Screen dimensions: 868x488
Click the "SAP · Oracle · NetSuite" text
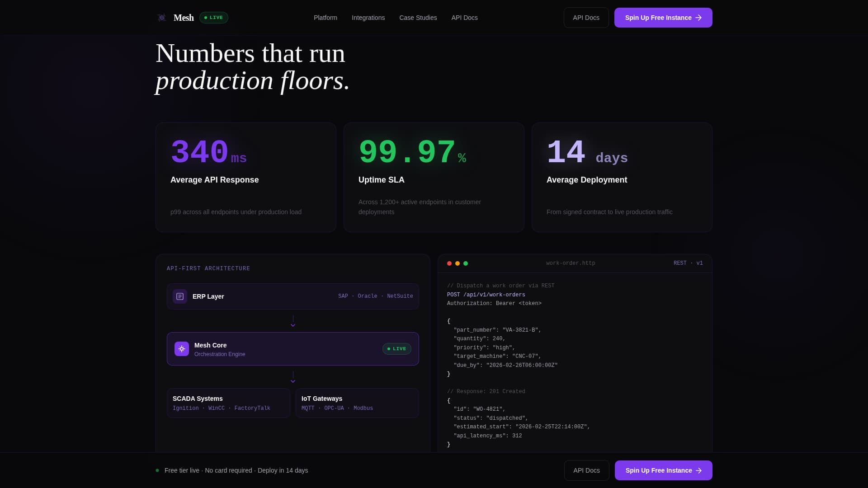click(x=376, y=296)
